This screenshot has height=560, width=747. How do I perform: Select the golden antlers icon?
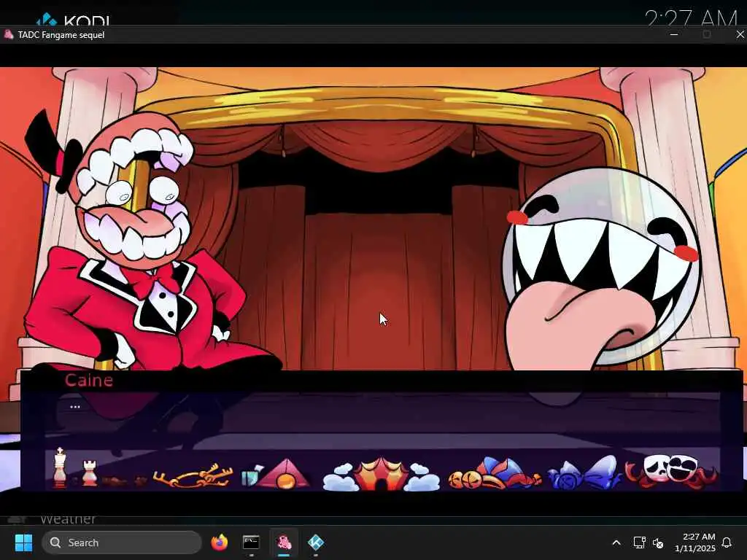tap(193, 476)
